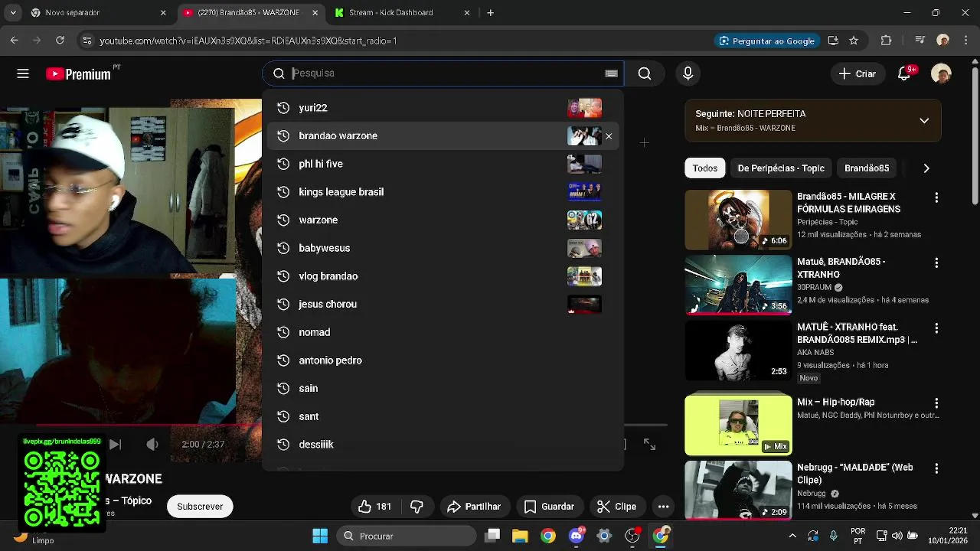Choose the 'kings league brasil' suggestion
This screenshot has height=551, width=980.
pos(443,192)
